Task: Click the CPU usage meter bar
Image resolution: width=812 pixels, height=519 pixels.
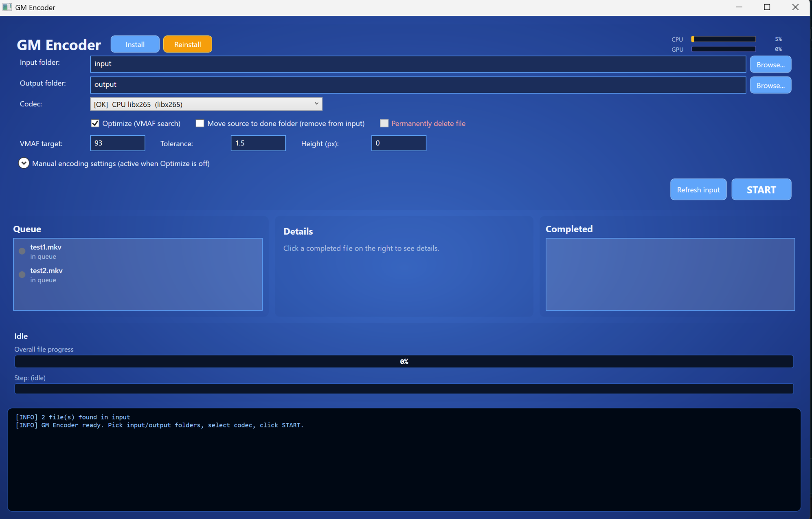Action: [x=723, y=39]
